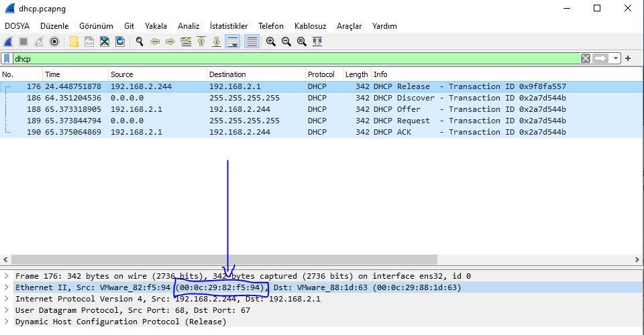
Task: Select packet 176 DHCP Release row
Action: [321, 86]
